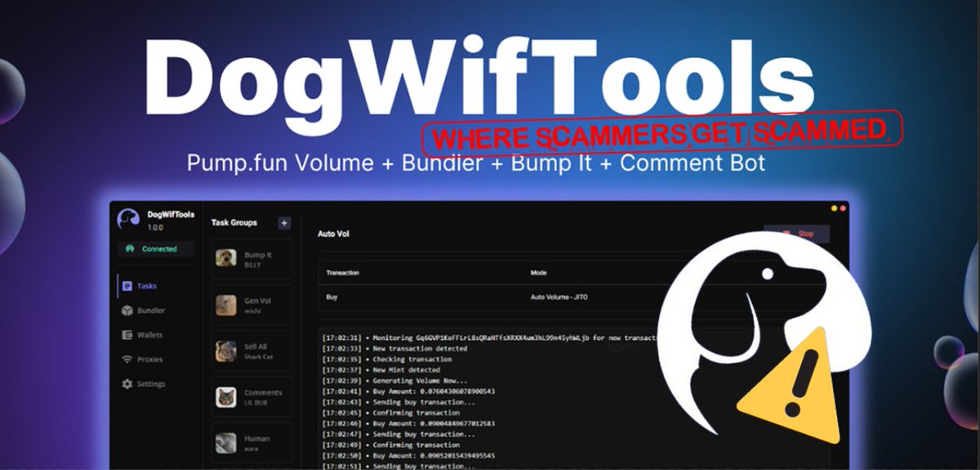Click the Auto Volume - JITO cell

[x=559, y=298]
